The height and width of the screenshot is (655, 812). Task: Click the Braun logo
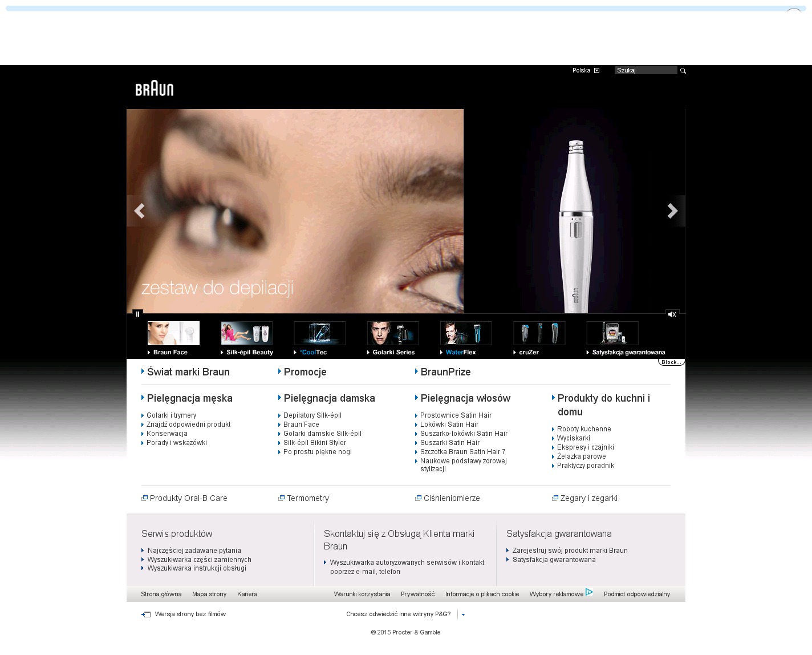154,89
